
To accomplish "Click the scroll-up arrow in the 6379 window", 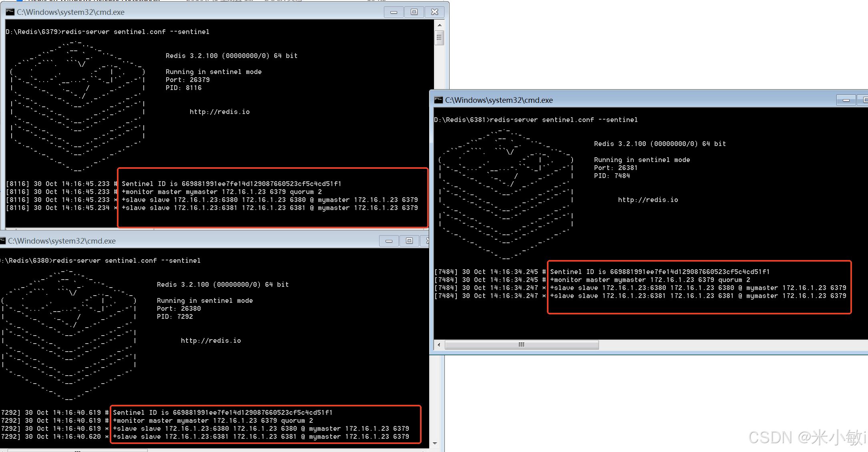I will tap(440, 25).
